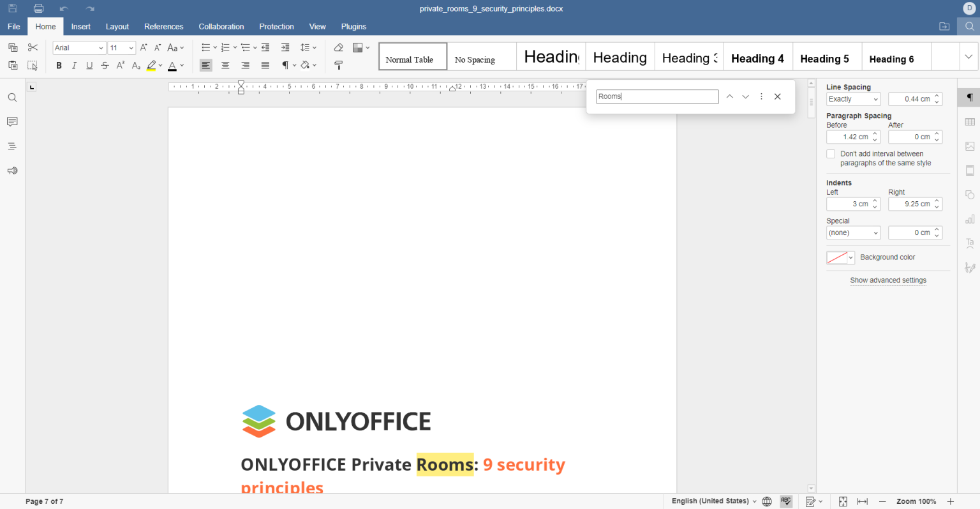Enable 'Don't add interval between paragraphs' checkbox
The image size is (980, 509).
pos(831,153)
